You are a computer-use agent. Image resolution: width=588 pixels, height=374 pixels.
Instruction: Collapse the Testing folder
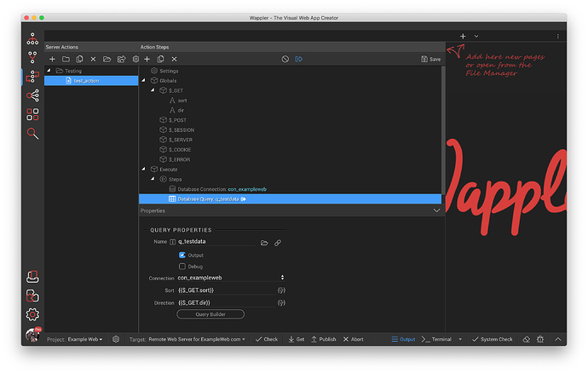(x=49, y=71)
